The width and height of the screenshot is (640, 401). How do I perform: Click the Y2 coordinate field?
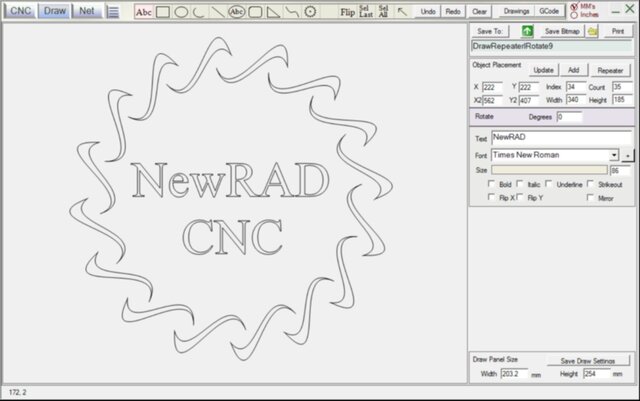[529, 100]
